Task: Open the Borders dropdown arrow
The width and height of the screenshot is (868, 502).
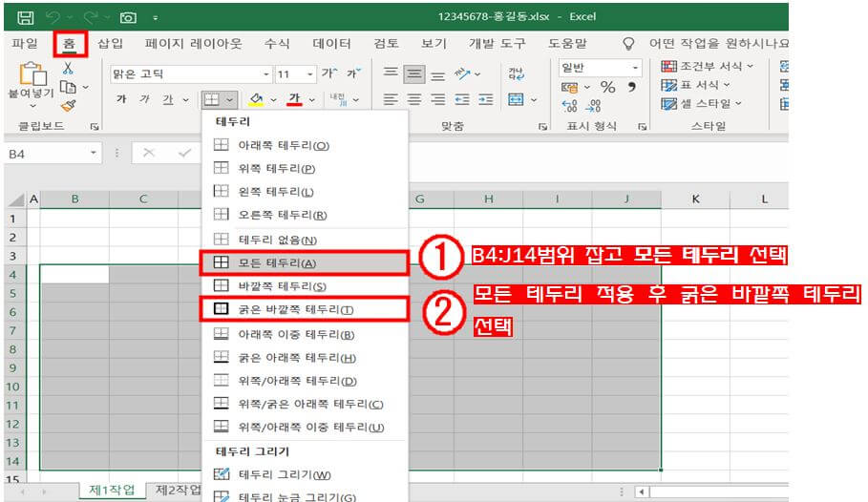Action: (x=229, y=100)
